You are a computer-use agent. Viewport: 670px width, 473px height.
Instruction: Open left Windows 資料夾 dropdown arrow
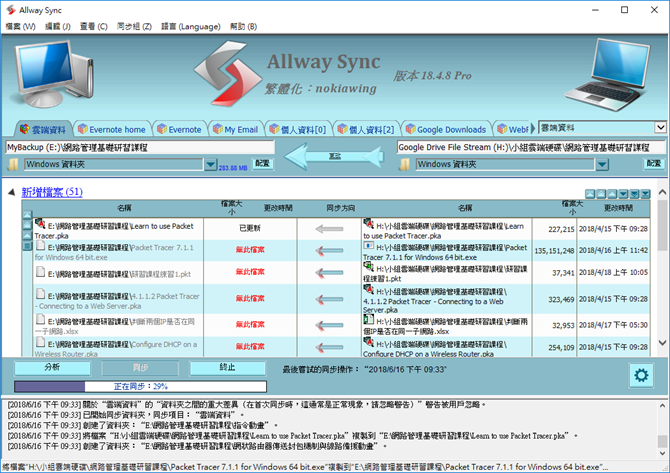(x=210, y=165)
